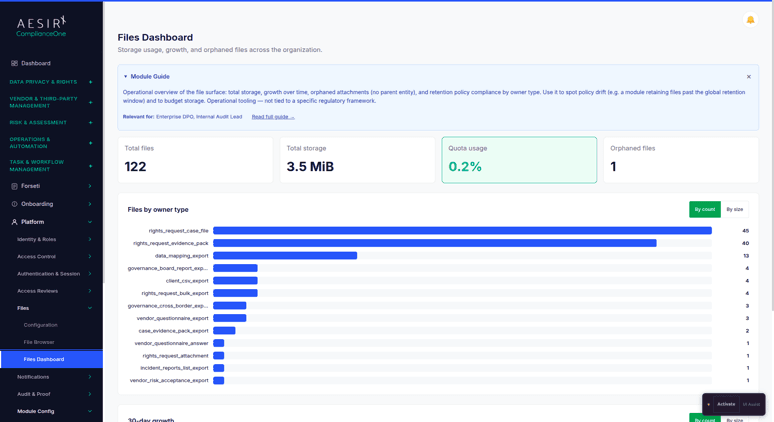Select By count for owner type chart
This screenshot has width=774, height=422.
(704, 209)
